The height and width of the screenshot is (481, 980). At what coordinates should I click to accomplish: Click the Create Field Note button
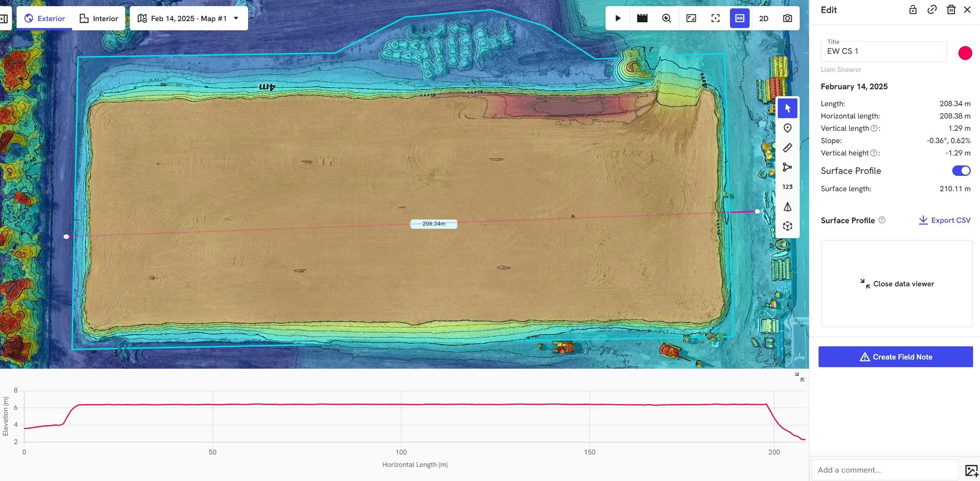896,356
